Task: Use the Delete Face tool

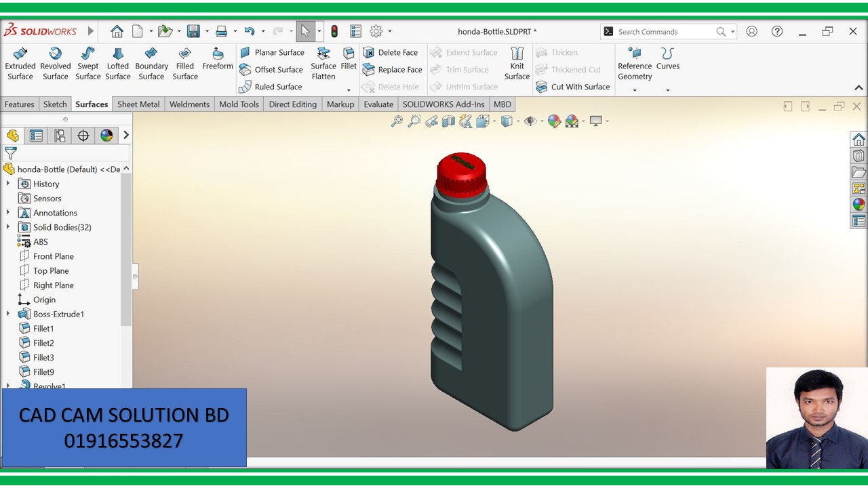Action: (x=391, y=52)
